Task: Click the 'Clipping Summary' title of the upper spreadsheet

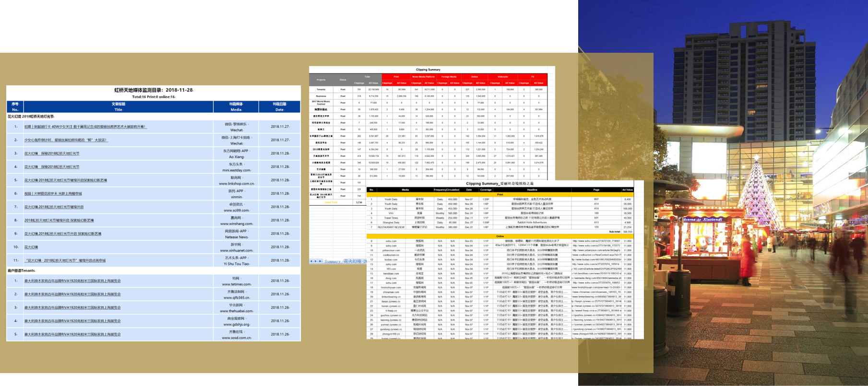Action: tap(428, 70)
